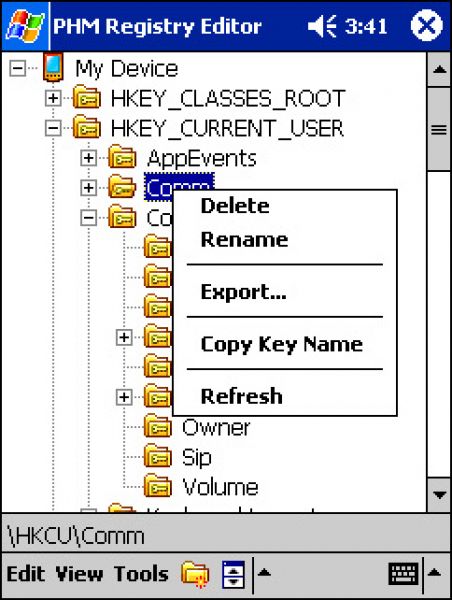Open the input method selector arrow beside keyboard
Viewport: 452px width, 600px height.
point(435,573)
